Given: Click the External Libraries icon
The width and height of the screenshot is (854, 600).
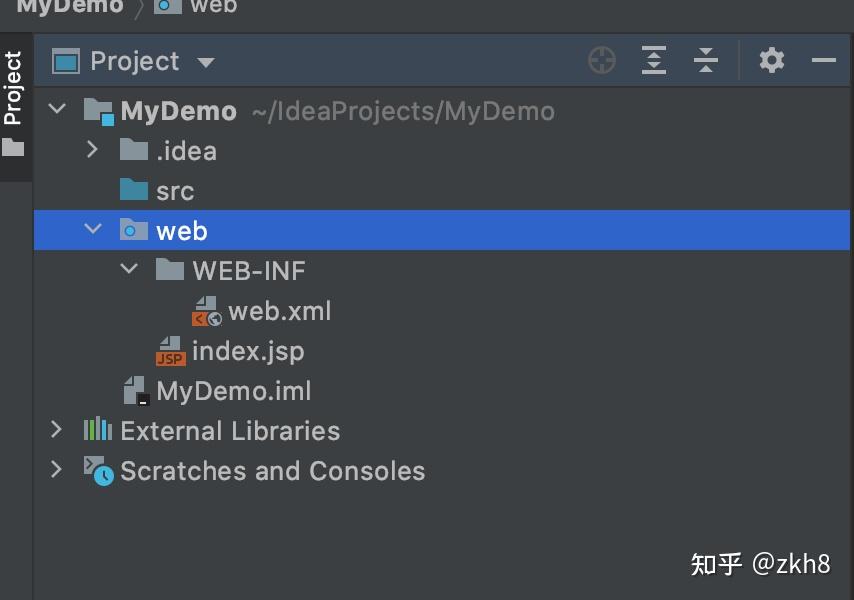Looking at the screenshot, I should 98,429.
